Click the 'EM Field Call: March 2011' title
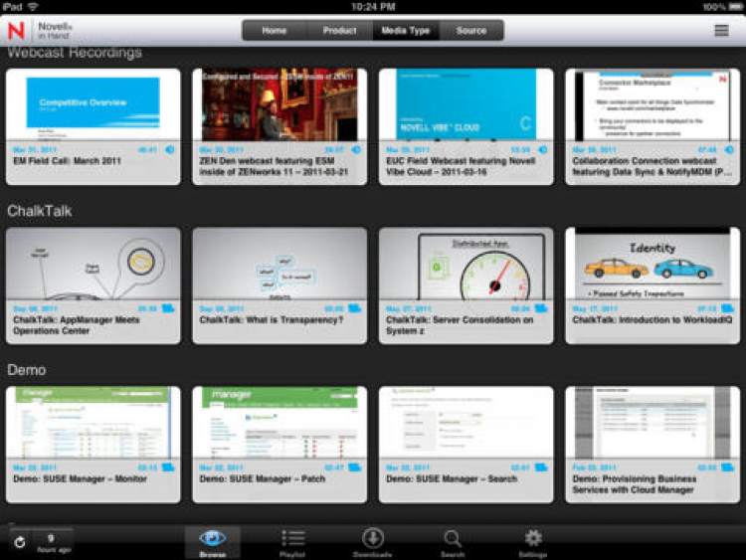 67,161
